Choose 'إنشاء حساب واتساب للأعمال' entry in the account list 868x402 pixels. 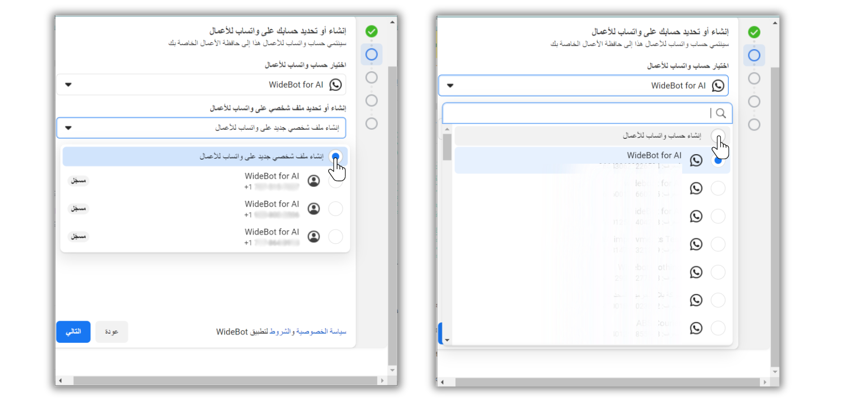592,136
